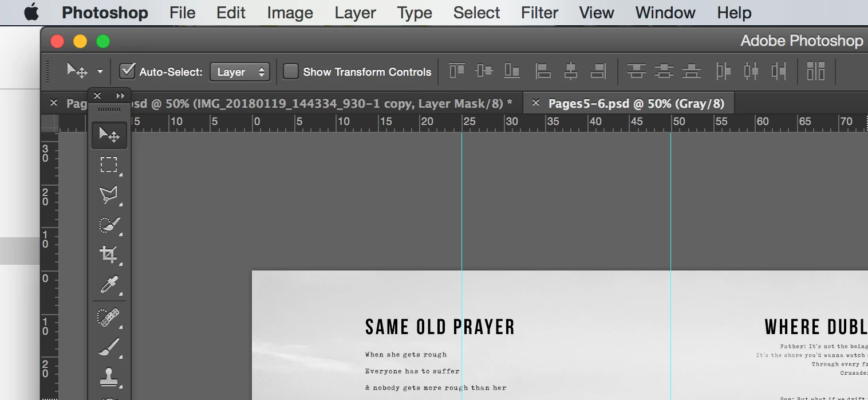868x400 pixels.
Task: Open the File menu
Action: (x=183, y=13)
